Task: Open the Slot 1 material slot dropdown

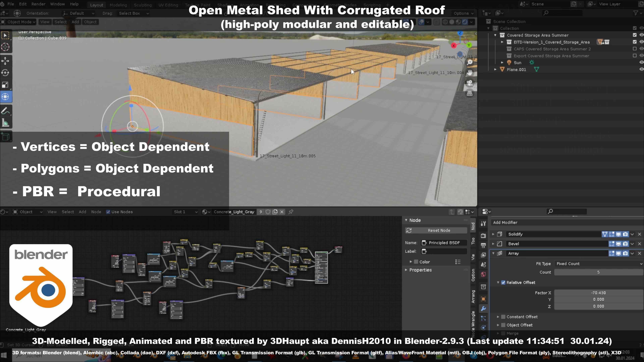Action: coord(185,212)
